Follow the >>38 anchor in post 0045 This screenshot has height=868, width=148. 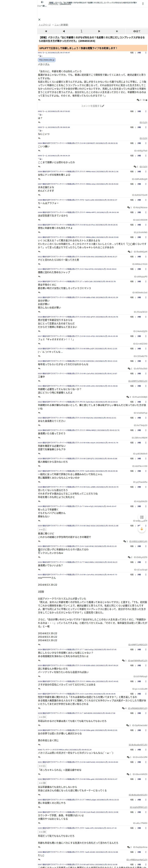point(42,832)
